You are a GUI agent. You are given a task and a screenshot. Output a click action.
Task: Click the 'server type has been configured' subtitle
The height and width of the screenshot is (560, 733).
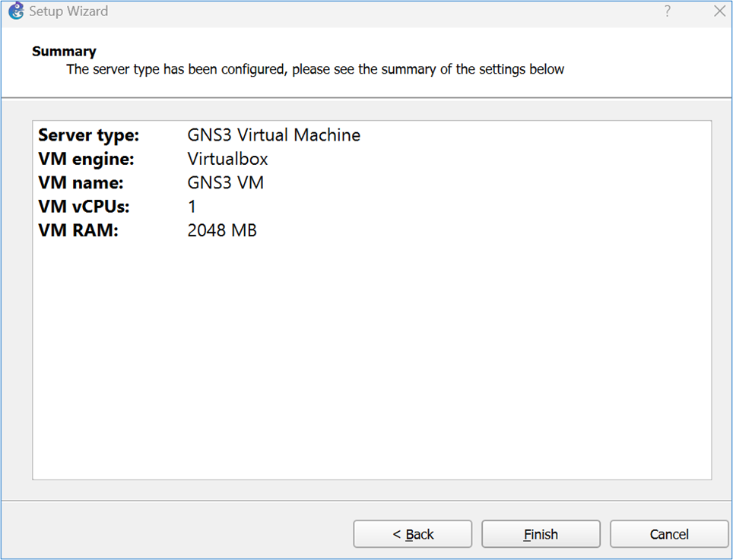click(x=315, y=69)
